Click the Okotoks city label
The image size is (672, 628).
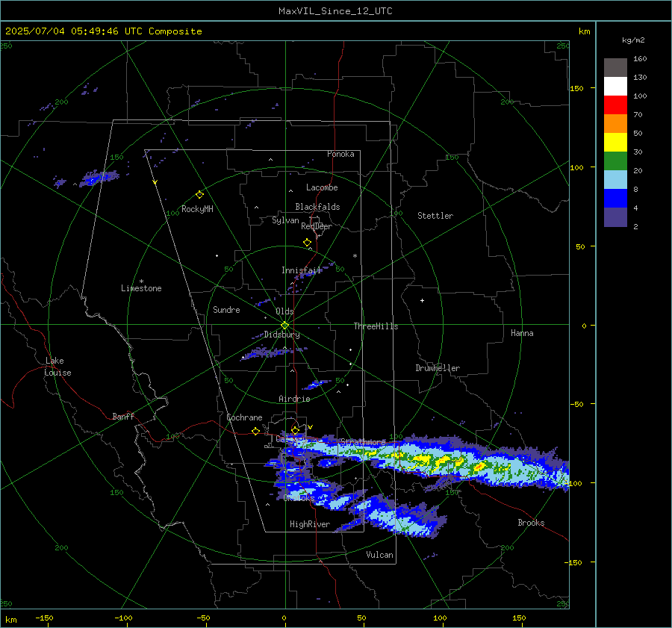(x=299, y=497)
